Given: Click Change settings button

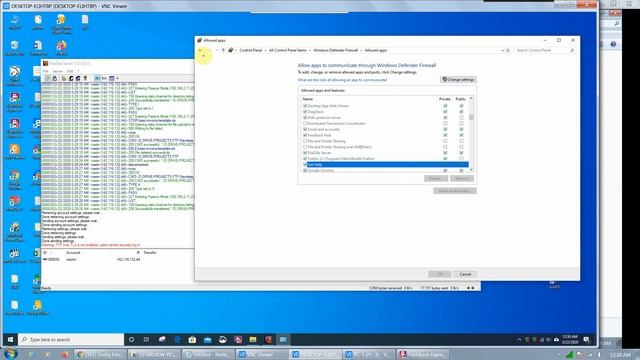Looking at the screenshot, I should [458, 80].
